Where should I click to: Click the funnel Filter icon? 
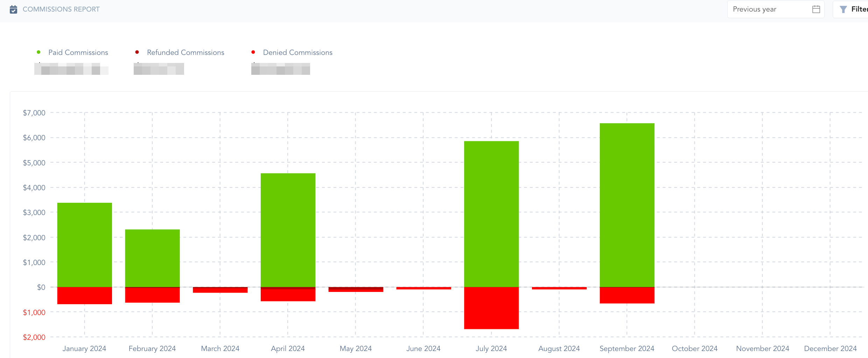pyautogui.click(x=843, y=9)
